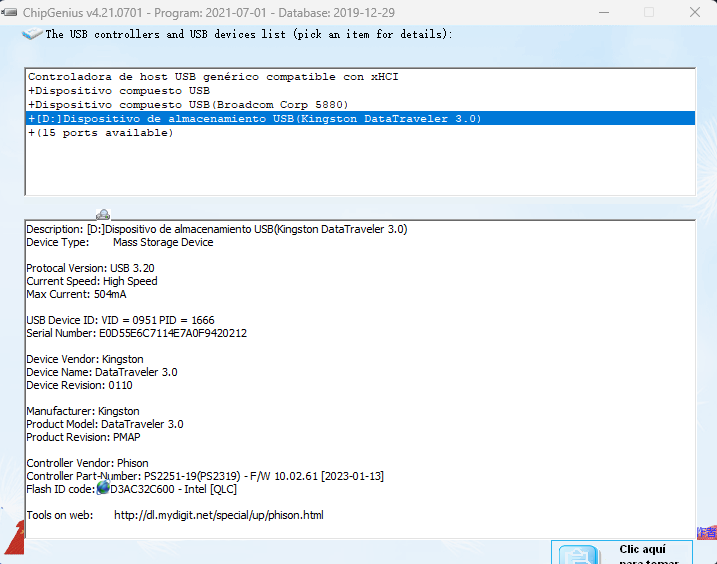The width and height of the screenshot is (717, 564).
Task: Click the 'D3AC32C600 - Intel [QLC]' flash ID text
Action: tap(174, 489)
